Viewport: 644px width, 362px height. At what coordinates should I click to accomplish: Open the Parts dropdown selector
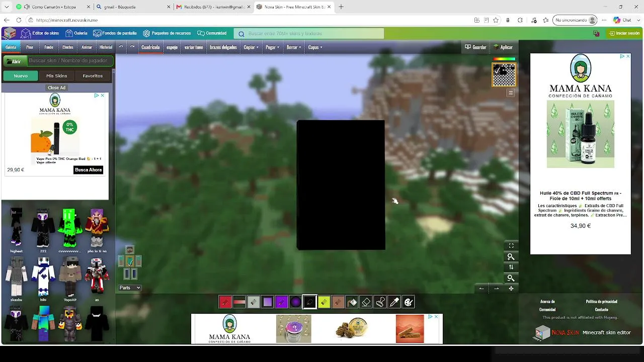point(130,288)
